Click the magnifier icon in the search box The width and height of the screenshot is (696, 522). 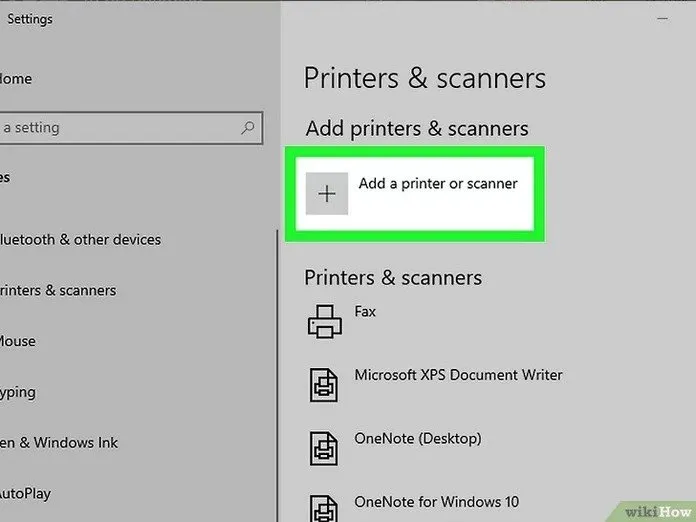point(248,128)
